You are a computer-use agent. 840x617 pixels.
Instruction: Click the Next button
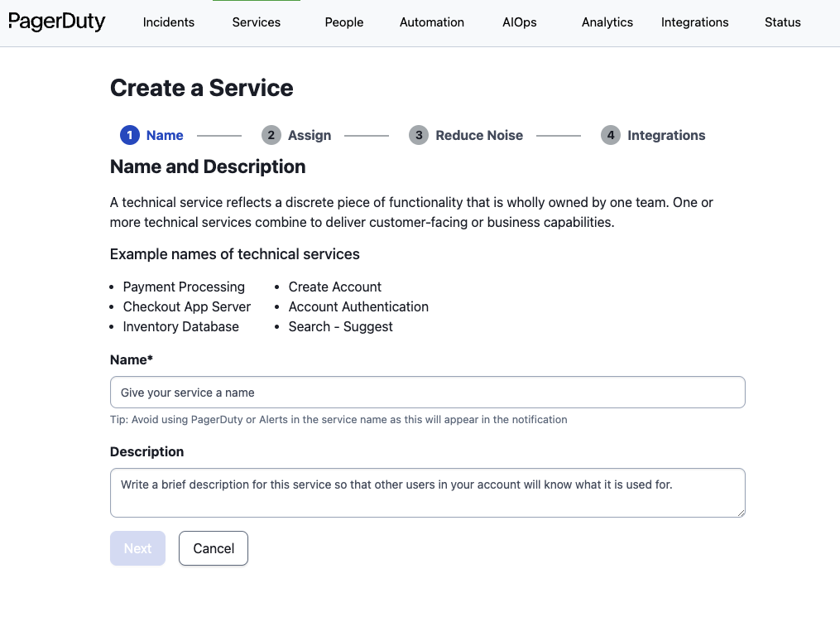pos(137,548)
